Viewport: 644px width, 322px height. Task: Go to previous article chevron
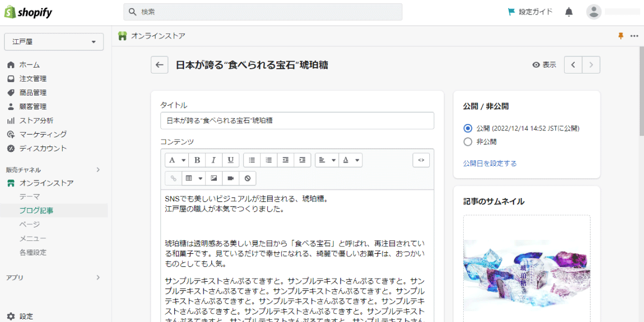(x=573, y=65)
